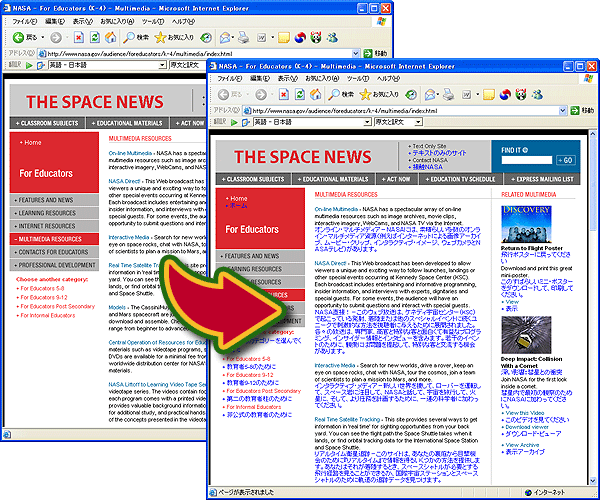600x500 pixels.
Task: Click the panda icon in the front window toolbar
Action: (521, 94)
